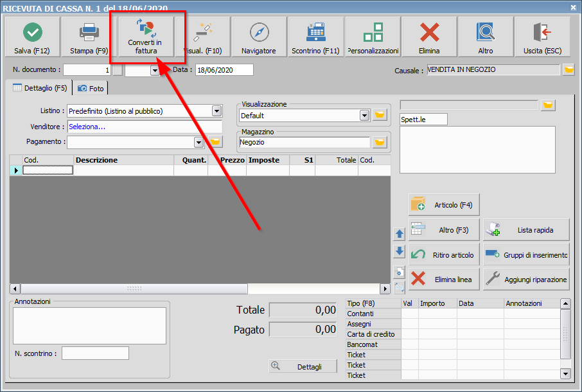Open the Causale folder browse icon
This screenshot has height=392, width=582.
tap(569, 69)
